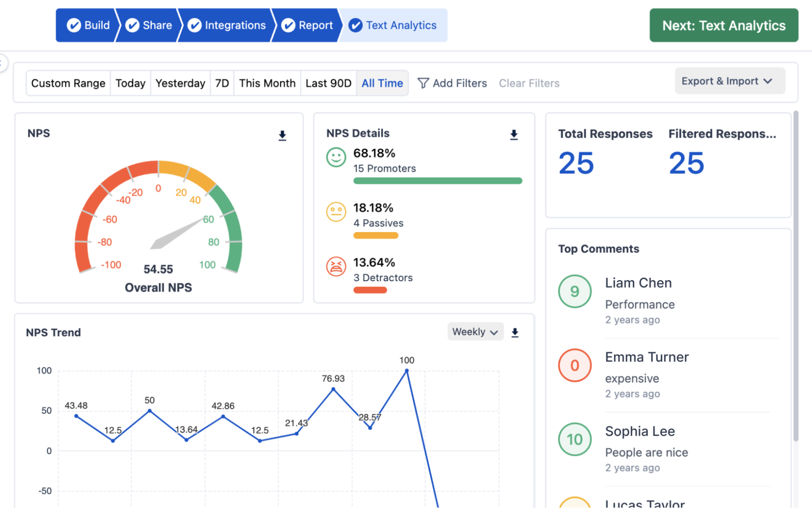The height and width of the screenshot is (508, 812).
Task: Expand the Weekly trend dropdown
Action: (x=474, y=332)
